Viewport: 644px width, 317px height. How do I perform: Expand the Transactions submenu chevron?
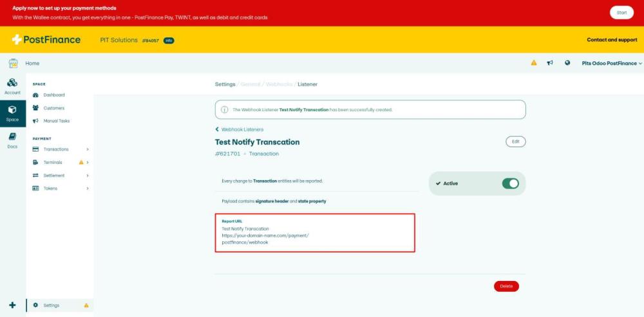88,149
